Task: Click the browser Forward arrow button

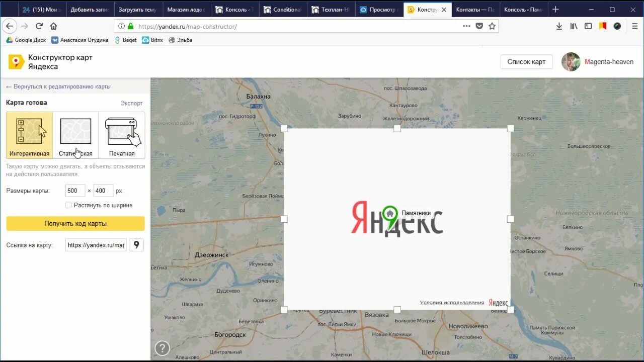Action: pos(24,26)
